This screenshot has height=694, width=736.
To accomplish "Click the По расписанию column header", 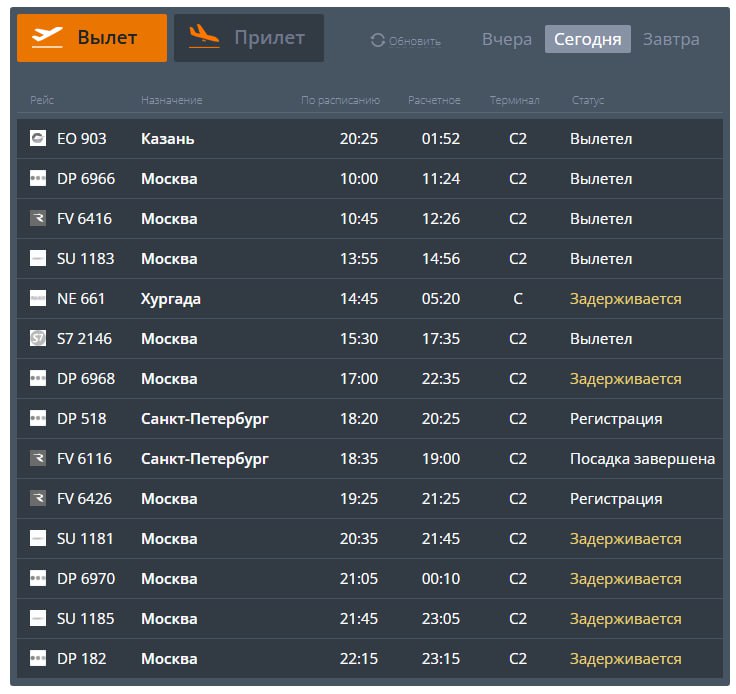I will [340, 100].
